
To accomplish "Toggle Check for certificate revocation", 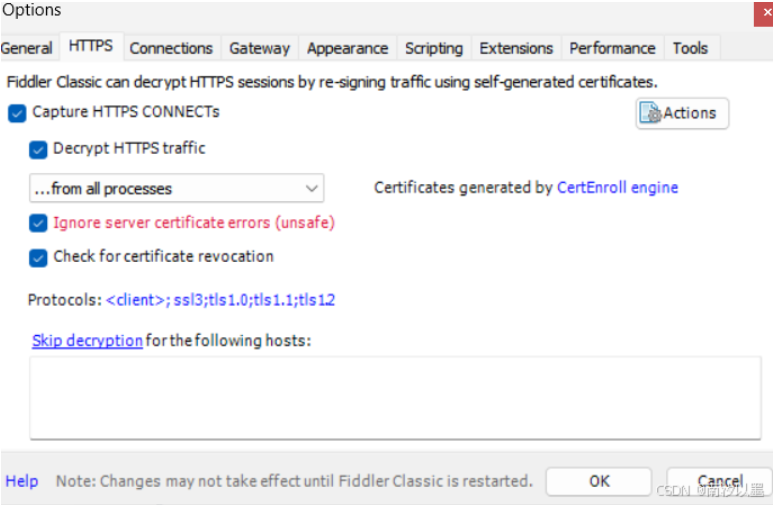I will point(38,257).
